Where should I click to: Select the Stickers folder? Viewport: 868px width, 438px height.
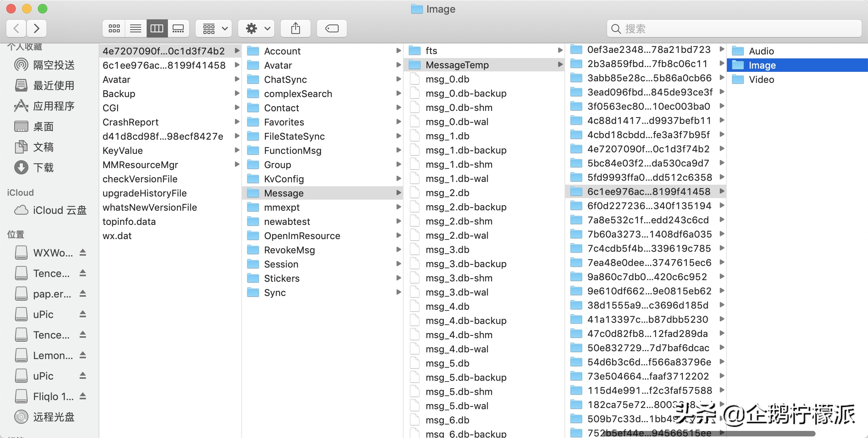point(322,278)
